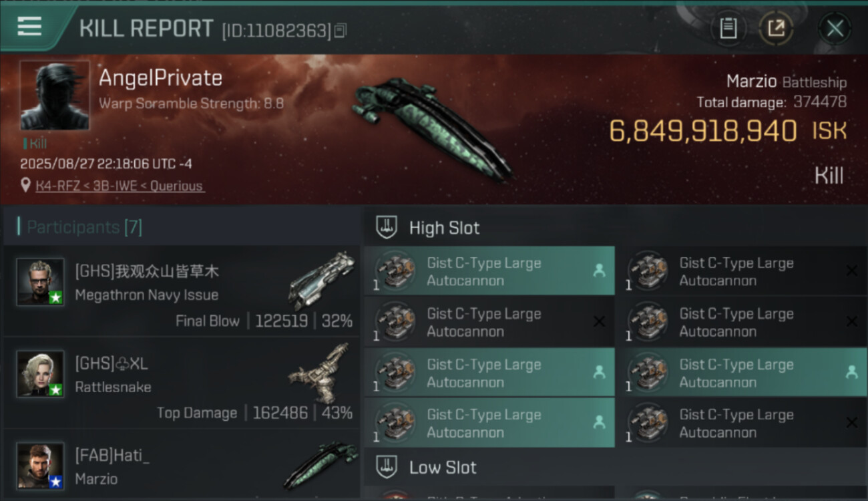
Task: Share the kill report externally
Action: 776,29
